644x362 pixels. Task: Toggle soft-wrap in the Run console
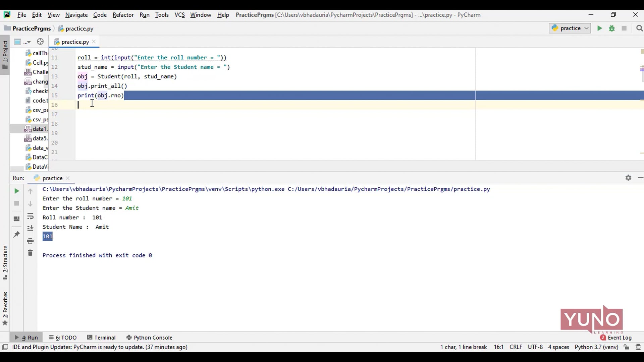click(30, 216)
